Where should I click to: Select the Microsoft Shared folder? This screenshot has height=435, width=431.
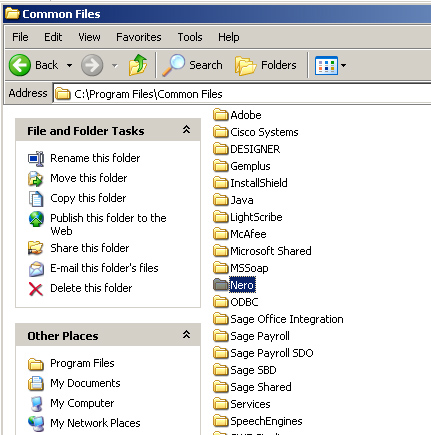262,251
